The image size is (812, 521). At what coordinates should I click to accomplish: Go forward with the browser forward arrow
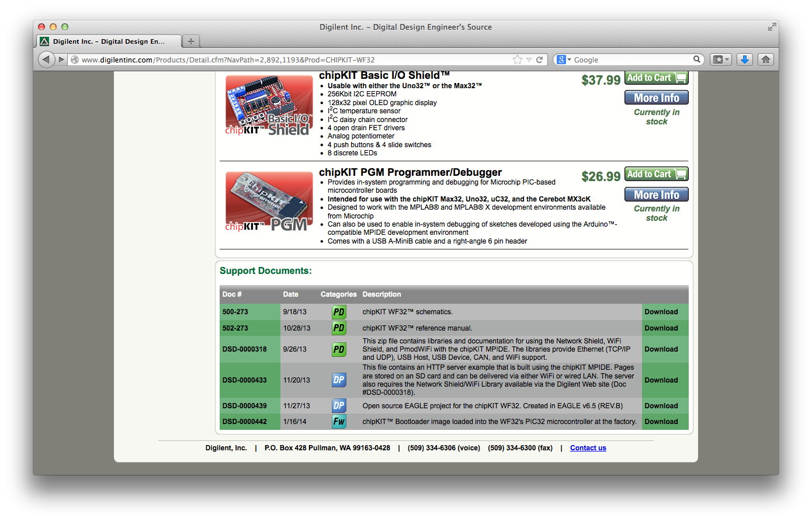click(61, 60)
